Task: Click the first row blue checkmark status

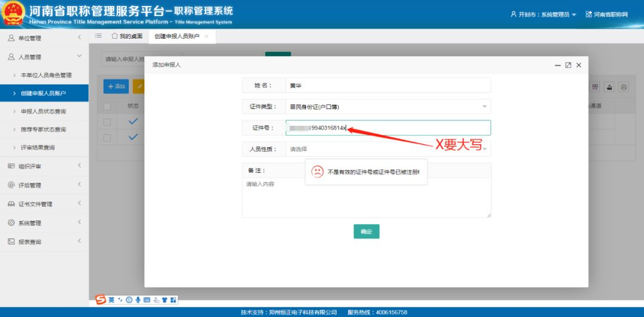Action: coord(133,122)
